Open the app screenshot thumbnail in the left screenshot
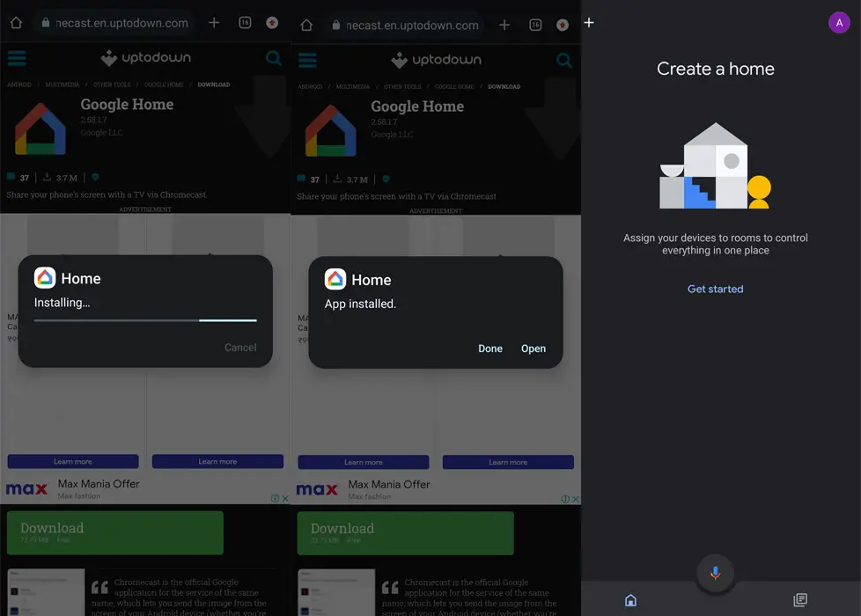The height and width of the screenshot is (616, 861). [46, 592]
